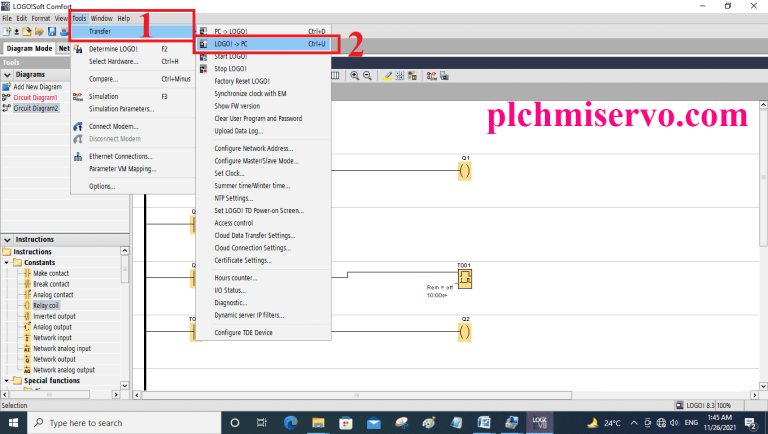Viewport: 768px width, 434px height.
Task: Select Break contact in instruction tree
Action: pyautogui.click(x=51, y=284)
